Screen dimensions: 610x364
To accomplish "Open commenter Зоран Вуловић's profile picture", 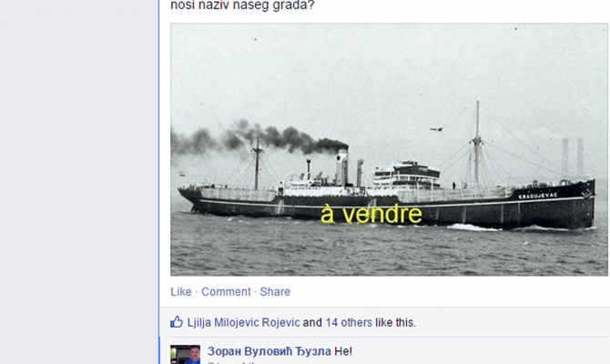I will click(x=186, y=355).
